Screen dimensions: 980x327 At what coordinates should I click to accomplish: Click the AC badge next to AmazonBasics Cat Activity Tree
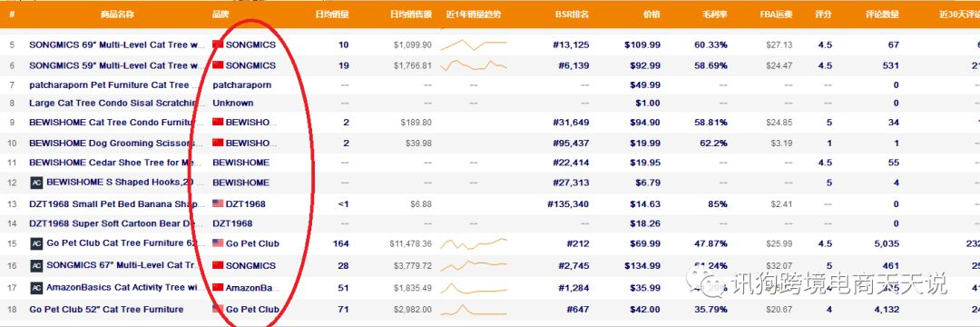click(36, 288)
